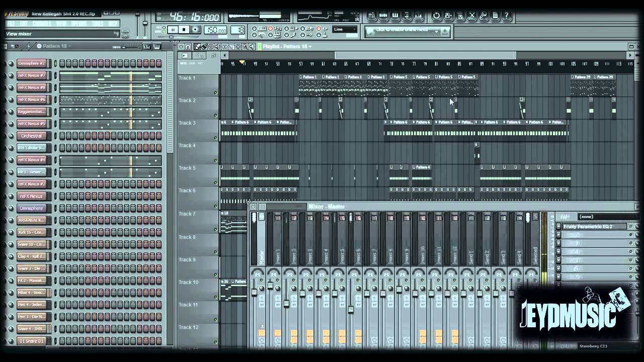Click the tempo 150.000 display
Image resolution: width=644 pixels, height=362 pixels.
click(215, 30)
